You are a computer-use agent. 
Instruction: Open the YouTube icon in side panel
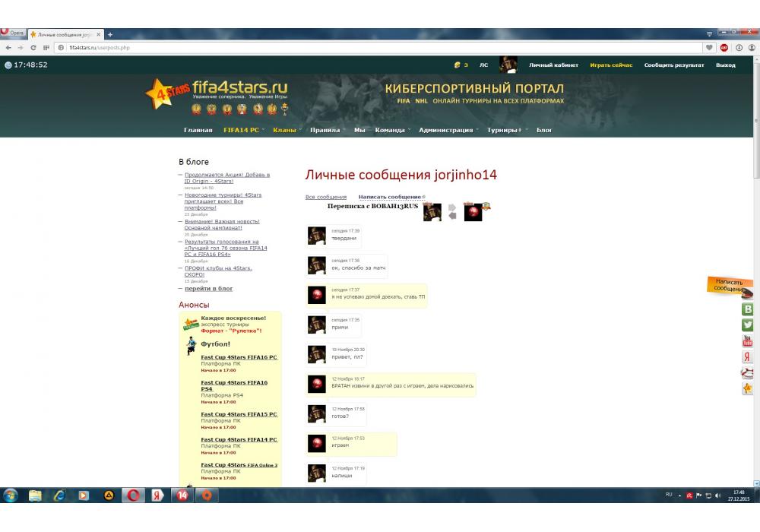tap(748, 341)
